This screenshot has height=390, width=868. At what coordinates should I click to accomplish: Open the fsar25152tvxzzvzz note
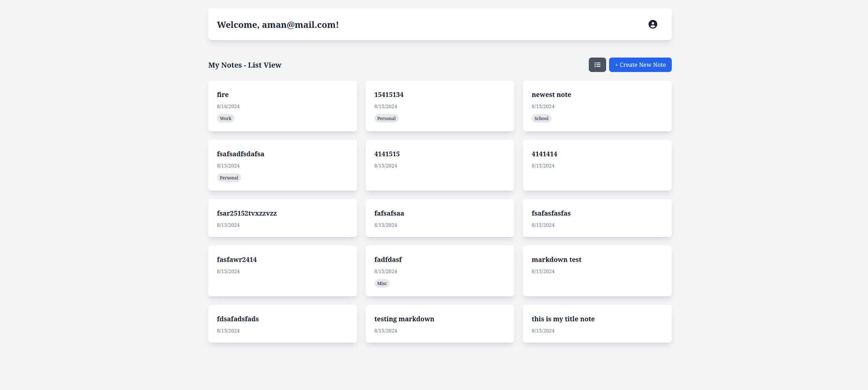(282, 218)
